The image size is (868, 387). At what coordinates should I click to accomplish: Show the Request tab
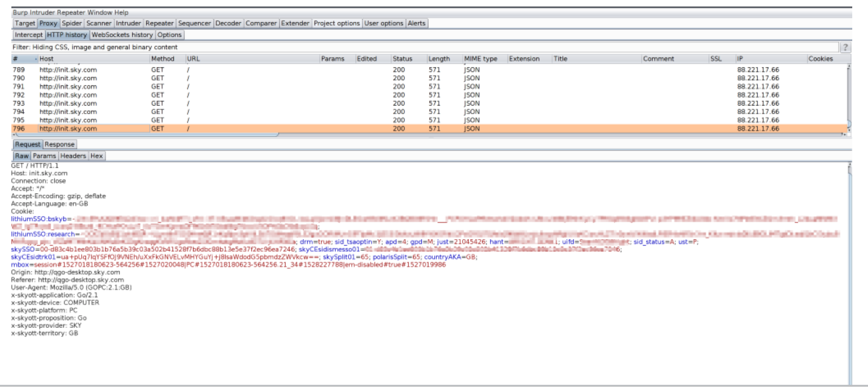(x=28, y=144)
